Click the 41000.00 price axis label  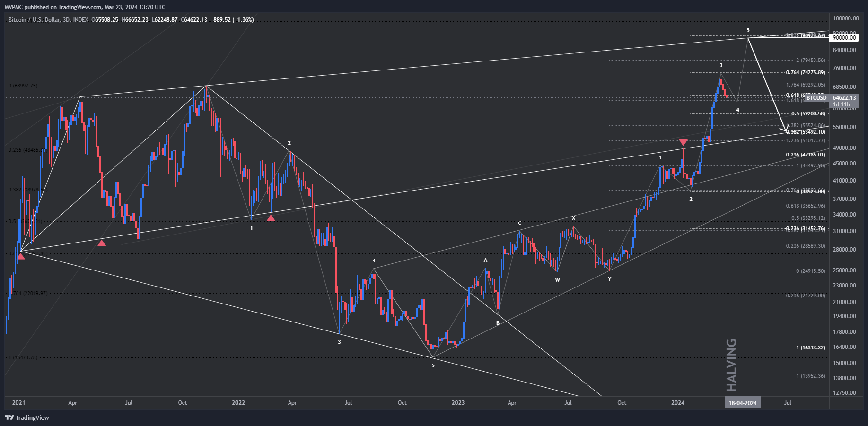(x=844, y=181)
